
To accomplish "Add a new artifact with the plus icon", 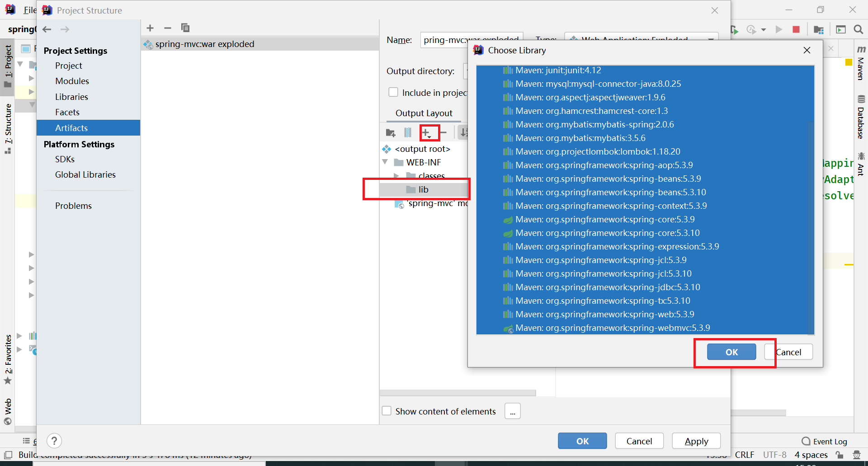I will coord(150,28).
